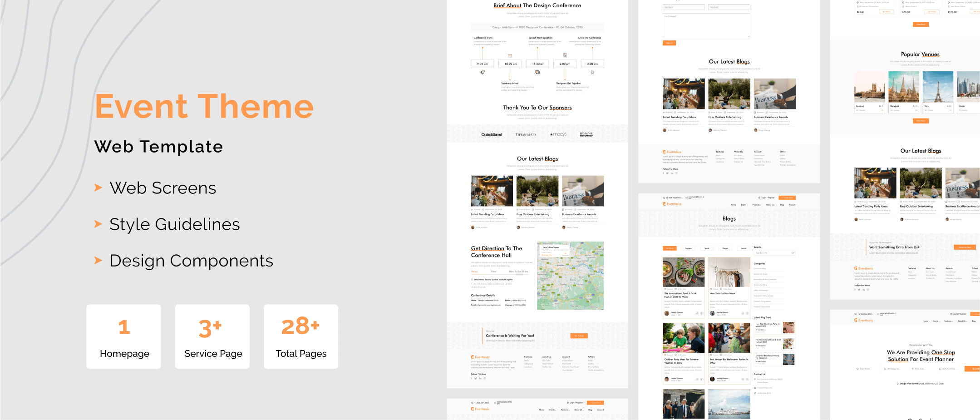The width and height of the screenshot is (980, 420).
Task: Click the group icon above 2:00 pm
Action: [x=565, y=55]
